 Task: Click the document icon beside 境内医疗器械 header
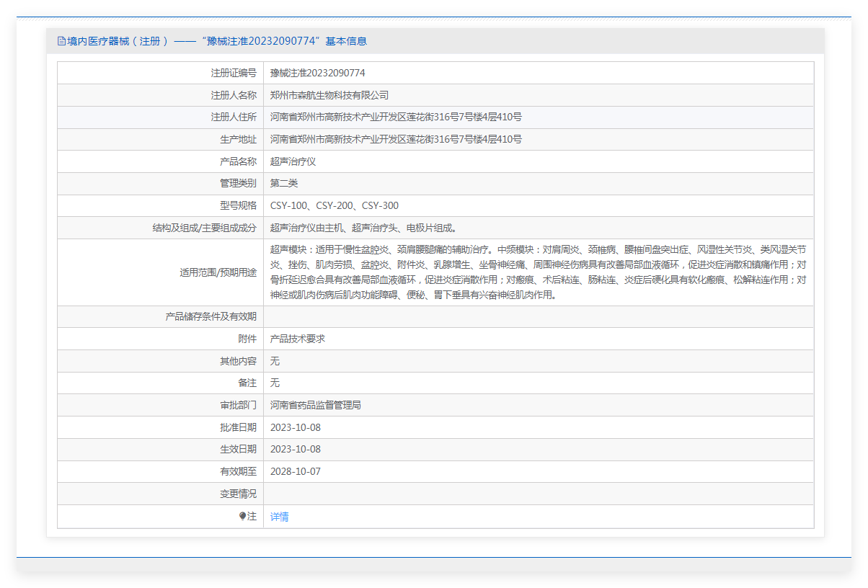pos(61,41)
